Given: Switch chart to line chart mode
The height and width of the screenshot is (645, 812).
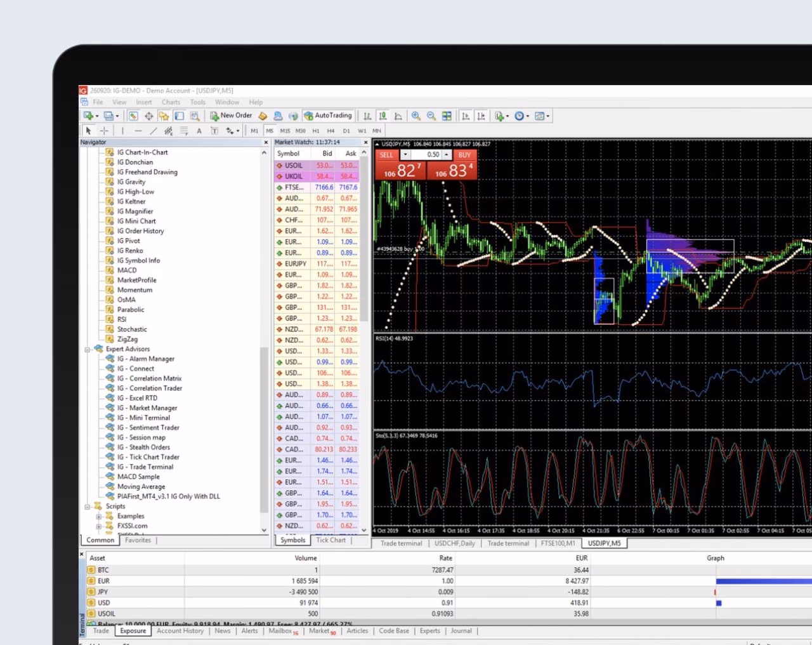Looking at the screenshot, I should coord(398,116).
